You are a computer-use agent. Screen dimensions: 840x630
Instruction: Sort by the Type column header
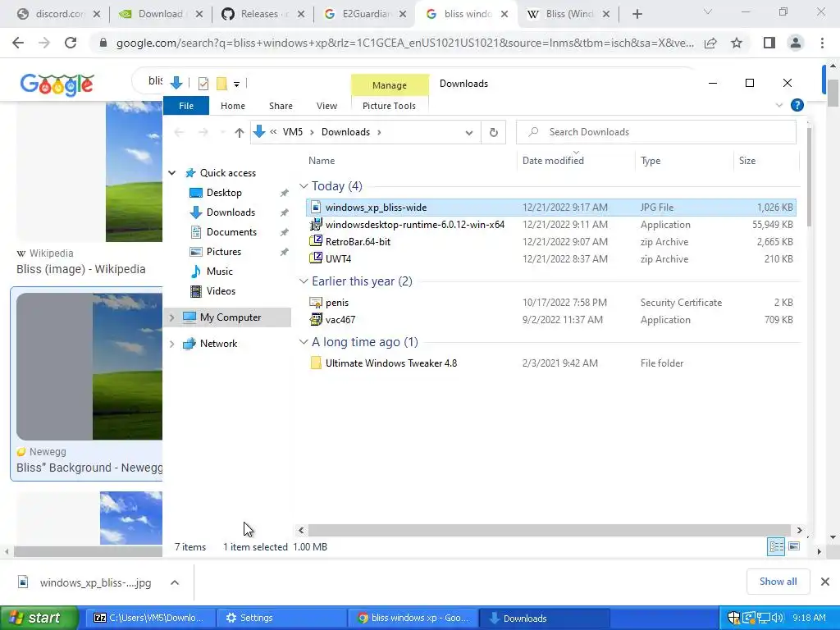(651, 161)
